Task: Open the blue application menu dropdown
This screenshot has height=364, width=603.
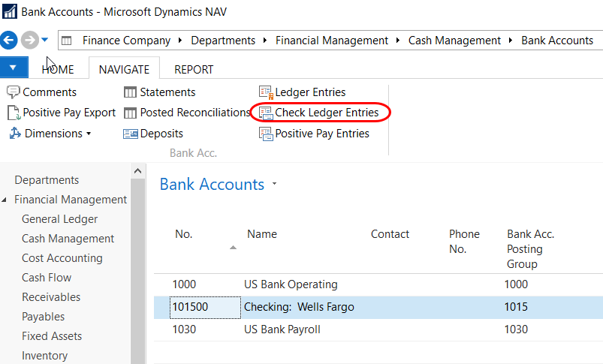Action: (14, 69)
